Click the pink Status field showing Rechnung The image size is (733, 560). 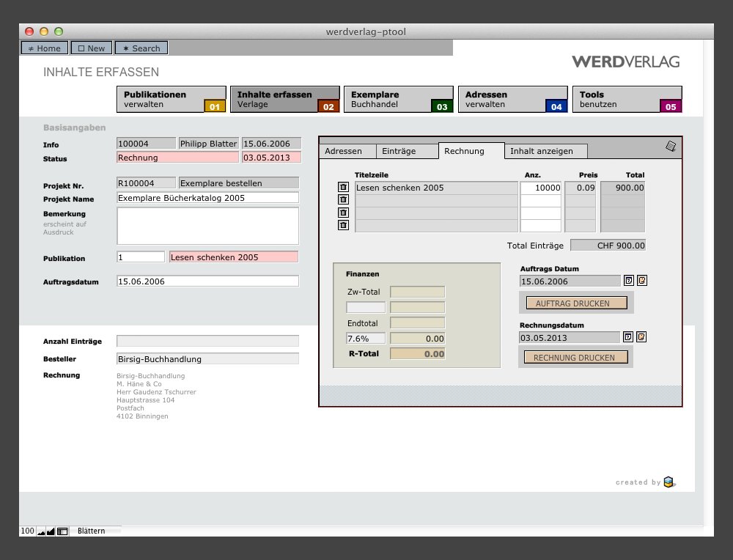coord(177,158)
